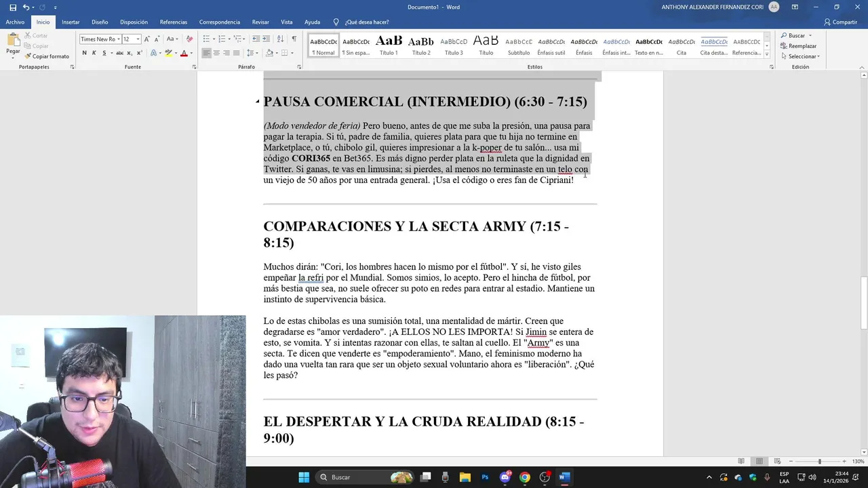
Task: Increase font size with the larger A icon
Action: (148, 39)
